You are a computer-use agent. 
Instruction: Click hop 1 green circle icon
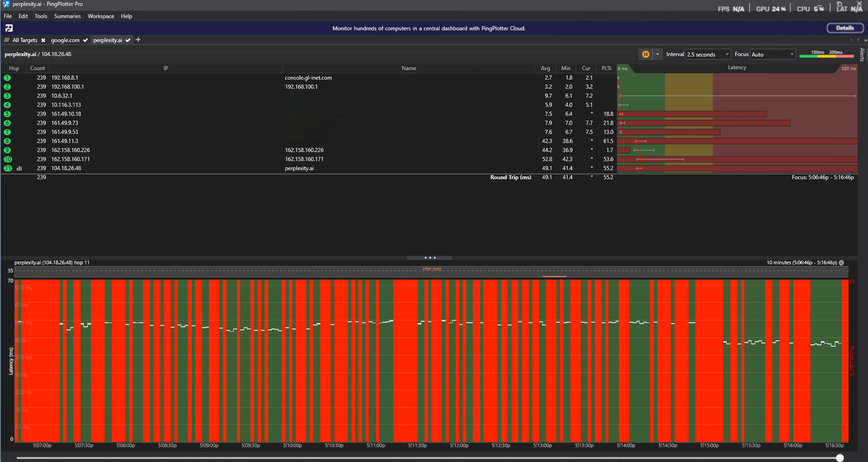[x=7, y=78]
